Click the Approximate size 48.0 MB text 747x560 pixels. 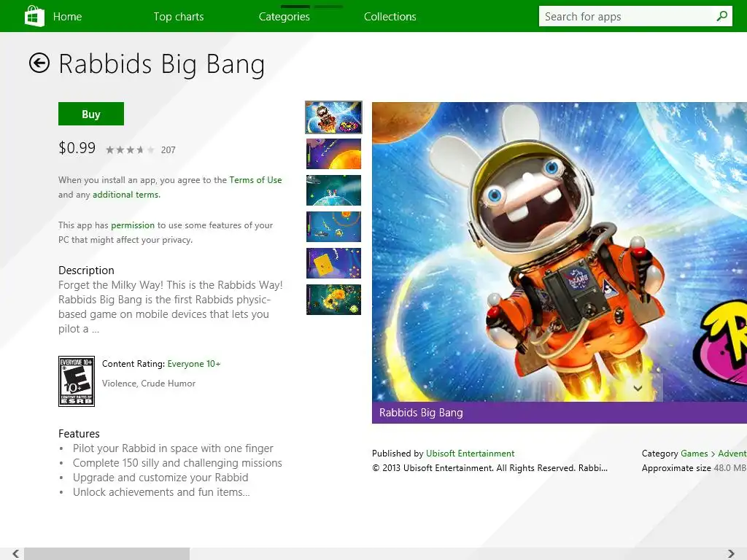[x=694, y=468]
